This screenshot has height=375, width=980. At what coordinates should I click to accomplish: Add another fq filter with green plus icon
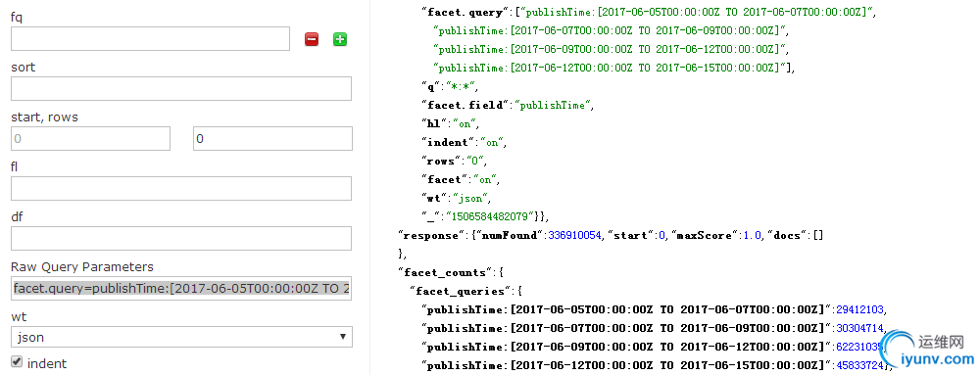pyautogui.click(x=340, y=39)
